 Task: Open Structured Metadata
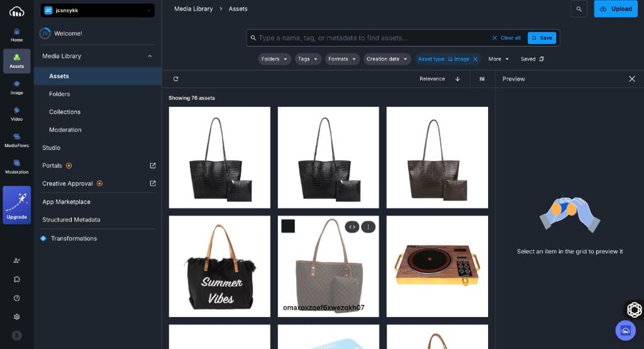[71, 219]
